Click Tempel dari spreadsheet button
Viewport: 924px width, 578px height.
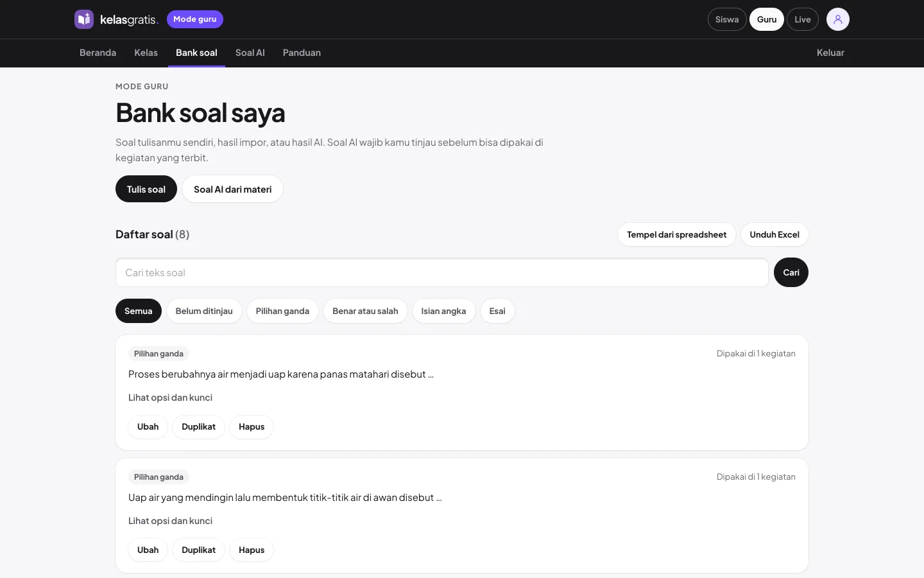(676, 234)
